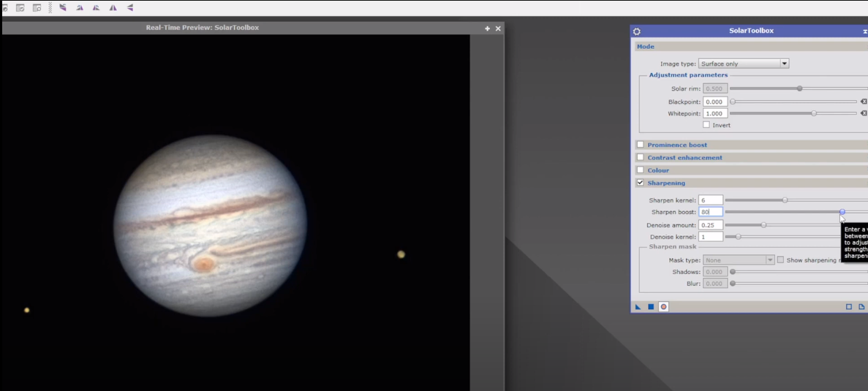Click the Blackpoint value field
This screenshot has height=391, width=868.
715,102
